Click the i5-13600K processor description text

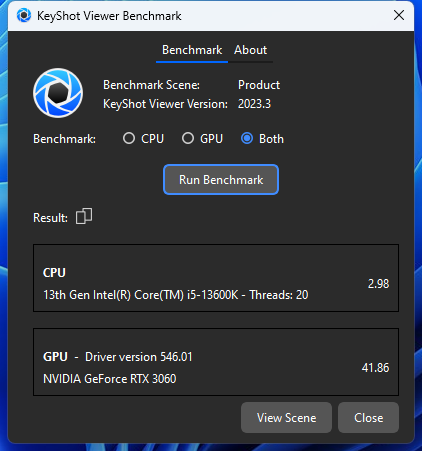tap(176, 295)
